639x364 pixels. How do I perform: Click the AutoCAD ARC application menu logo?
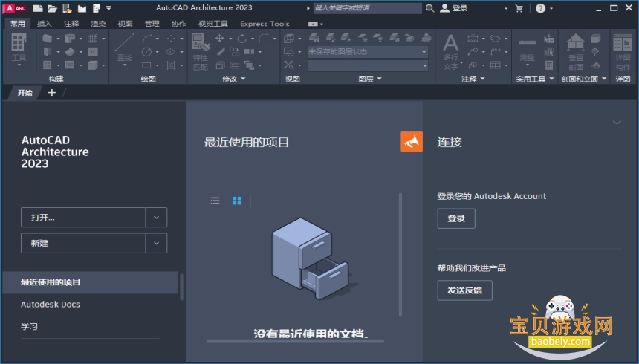click(x=14, y=8)
